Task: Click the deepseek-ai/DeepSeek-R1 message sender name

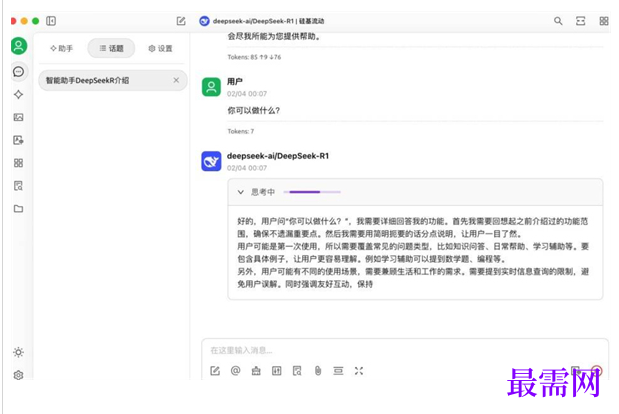Action: click(278, 156)
